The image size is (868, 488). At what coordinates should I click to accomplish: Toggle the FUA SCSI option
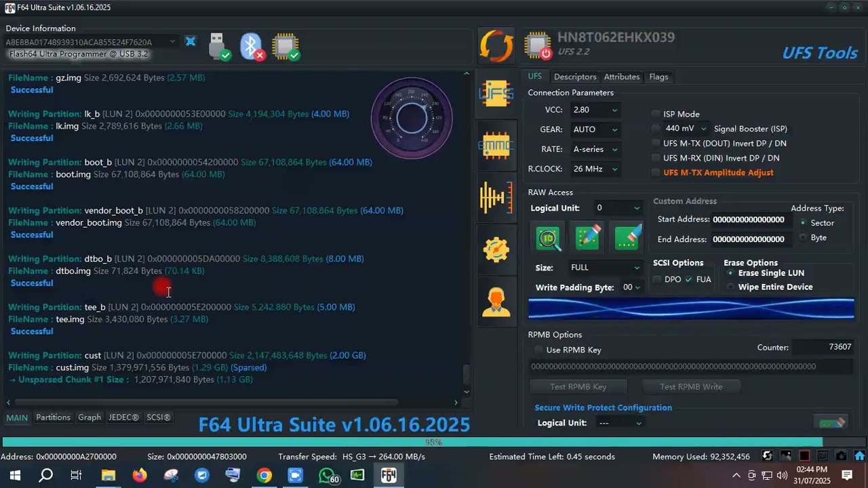[x=689, y=279]
